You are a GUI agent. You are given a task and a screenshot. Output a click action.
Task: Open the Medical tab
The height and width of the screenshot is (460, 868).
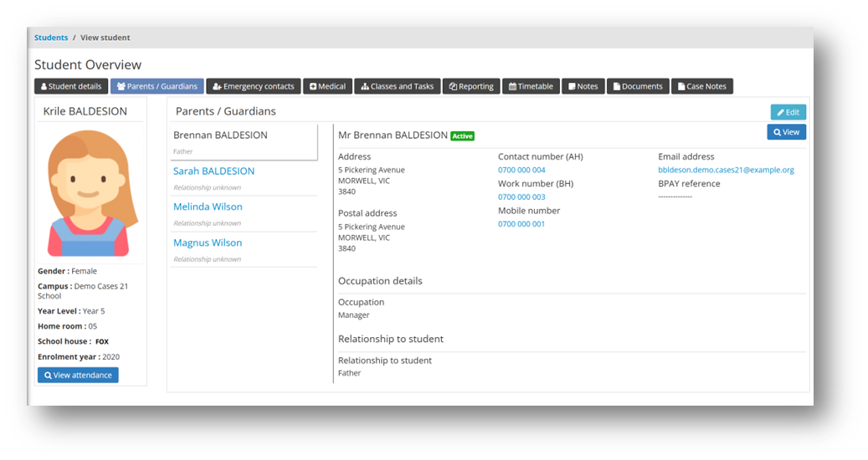[x=327, y=86]
